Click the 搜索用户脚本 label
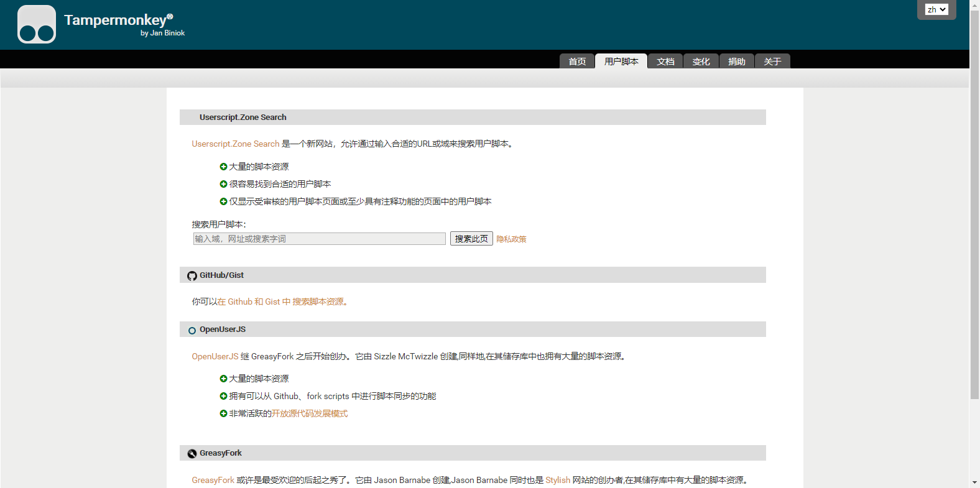This screenshot has height=488, width=980. click(x=219, y=224)
